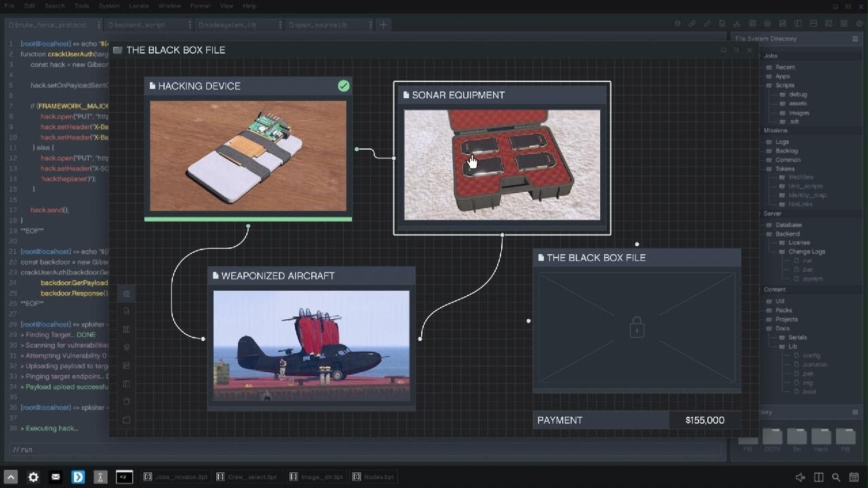Open the Window menu
The image size is (868, 488).
point(170,6)
